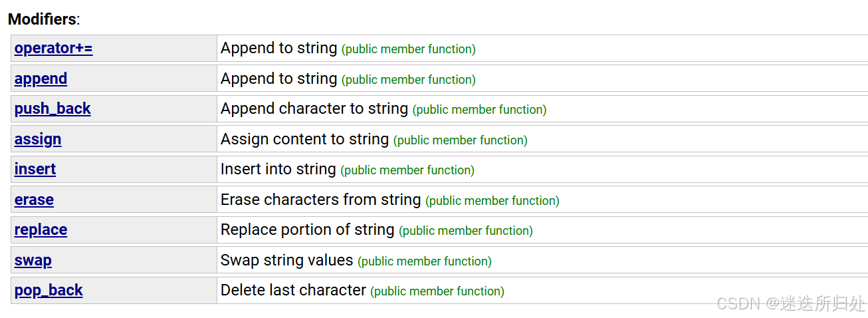Follow the assign link
This screenshot has height=318, width=868.
coord(38,139)
